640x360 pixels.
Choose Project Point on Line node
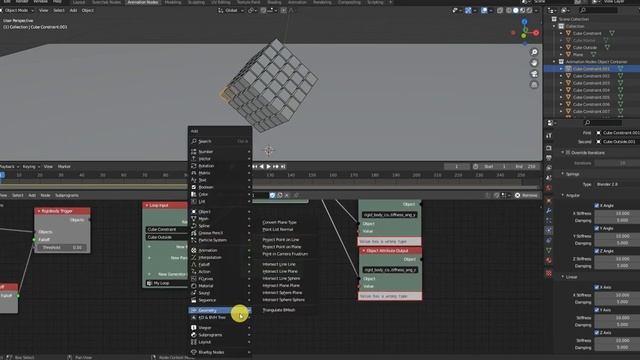(x=281, y=240)
